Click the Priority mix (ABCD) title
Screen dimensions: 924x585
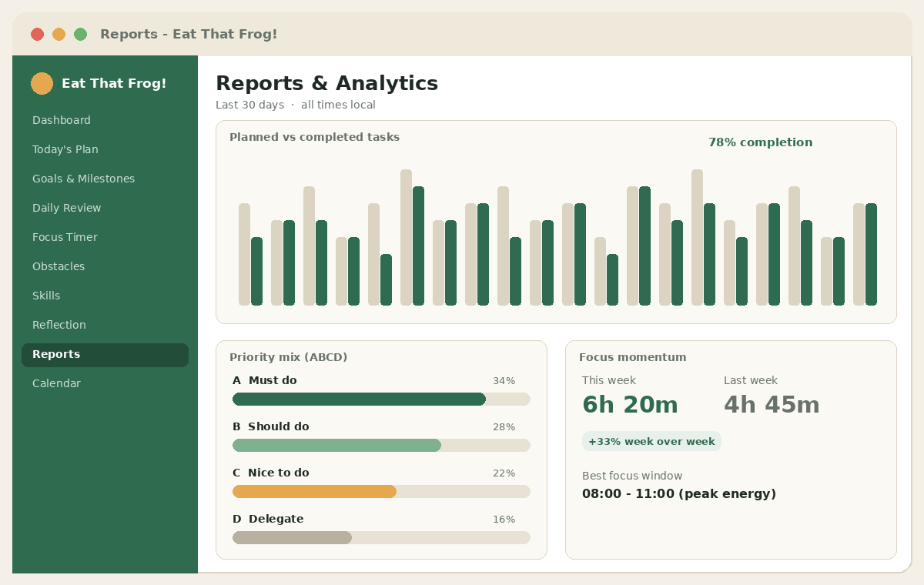(288, 357)
